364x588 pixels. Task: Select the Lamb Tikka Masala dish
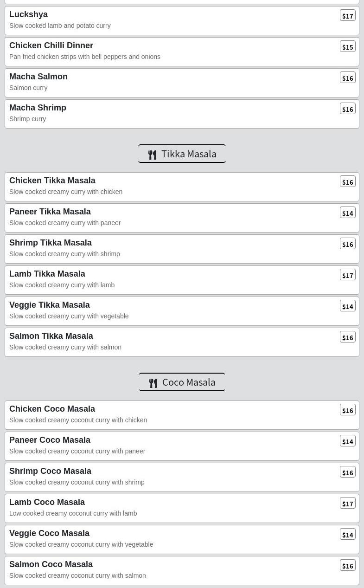[47, 274]
